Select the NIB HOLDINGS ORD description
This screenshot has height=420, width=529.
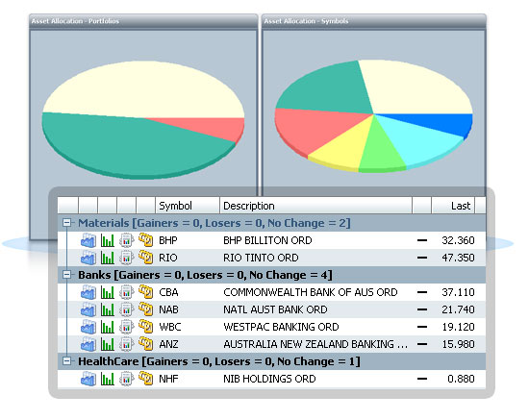click(269, 379)
